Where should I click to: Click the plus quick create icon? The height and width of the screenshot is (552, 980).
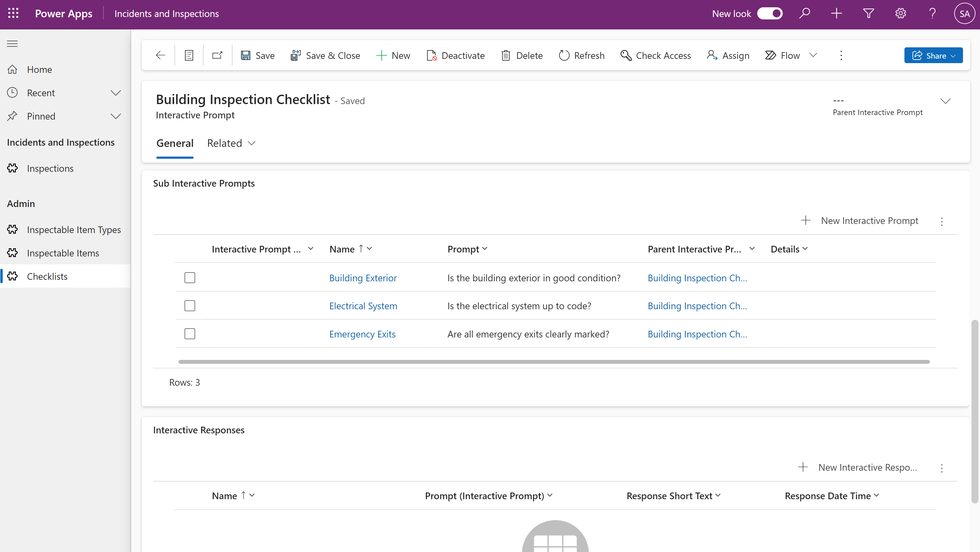(x=836, y=14)
